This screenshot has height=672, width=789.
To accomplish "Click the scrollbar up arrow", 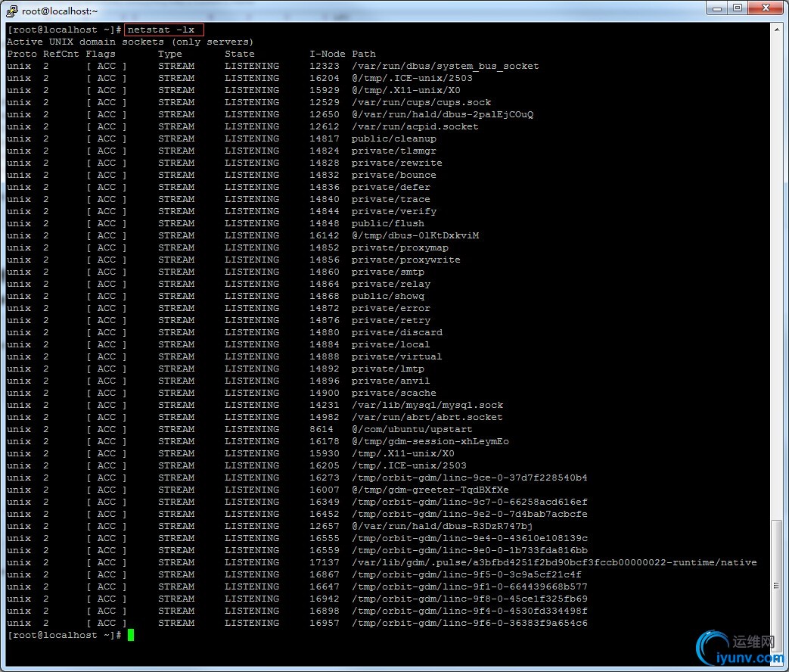I will 777,30.
